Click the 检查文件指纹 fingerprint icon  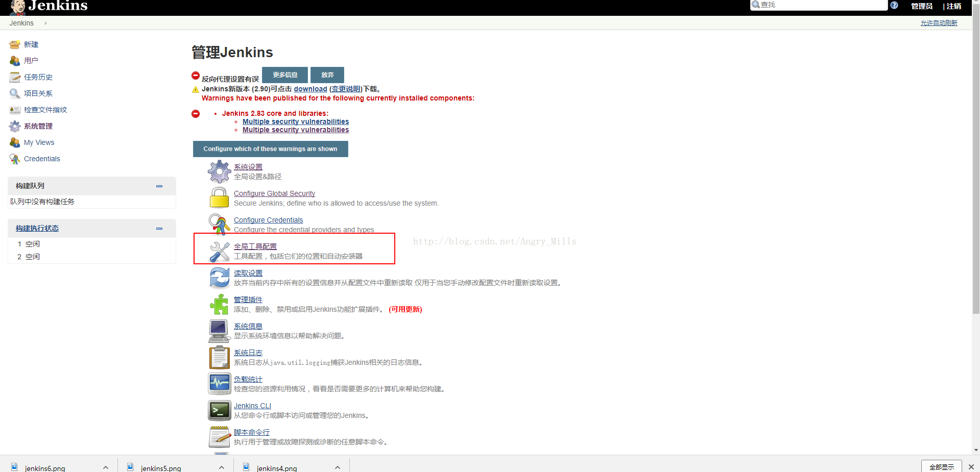point(15,110)
